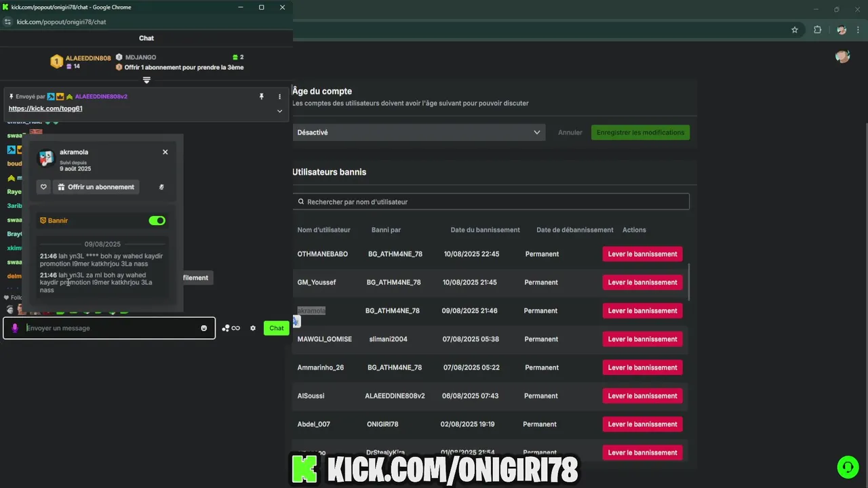868x488 pixels.
Task: Click date 10/08/2025 22:45
Action: (x=471, y=254)
